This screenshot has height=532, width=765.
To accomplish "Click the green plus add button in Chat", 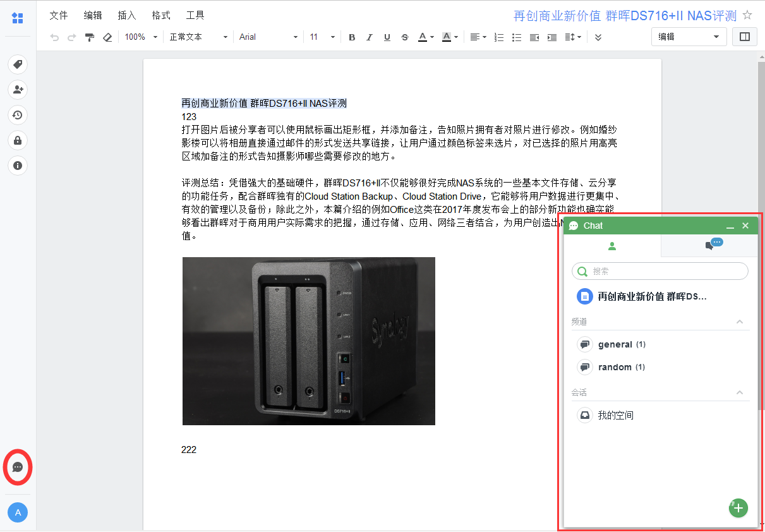I will point(738,508).
